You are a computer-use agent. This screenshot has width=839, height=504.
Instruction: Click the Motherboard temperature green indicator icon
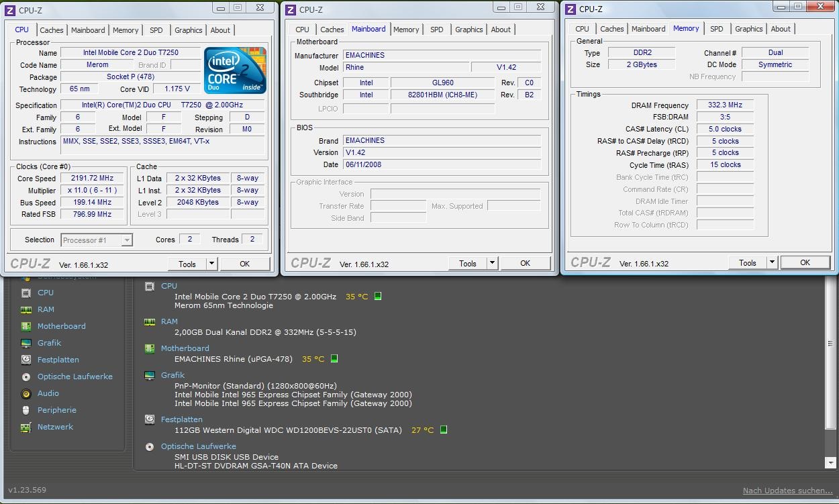click(x=334, y=358)
